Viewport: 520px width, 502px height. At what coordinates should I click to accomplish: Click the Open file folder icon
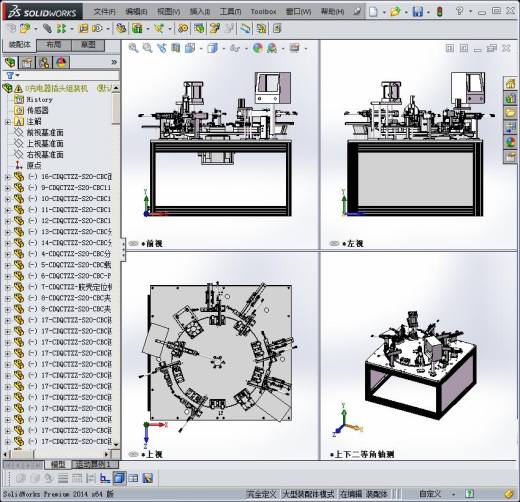pyautogui.click(x=395, y=12)
